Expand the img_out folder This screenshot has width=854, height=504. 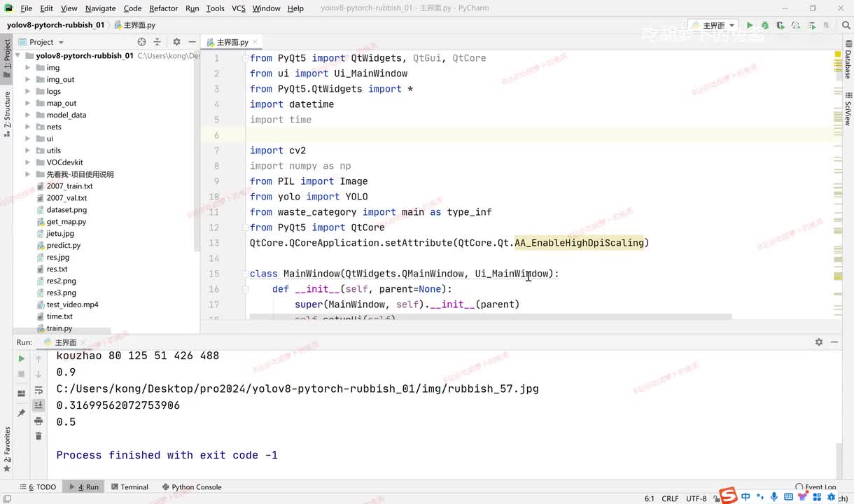tap(28, 80)
